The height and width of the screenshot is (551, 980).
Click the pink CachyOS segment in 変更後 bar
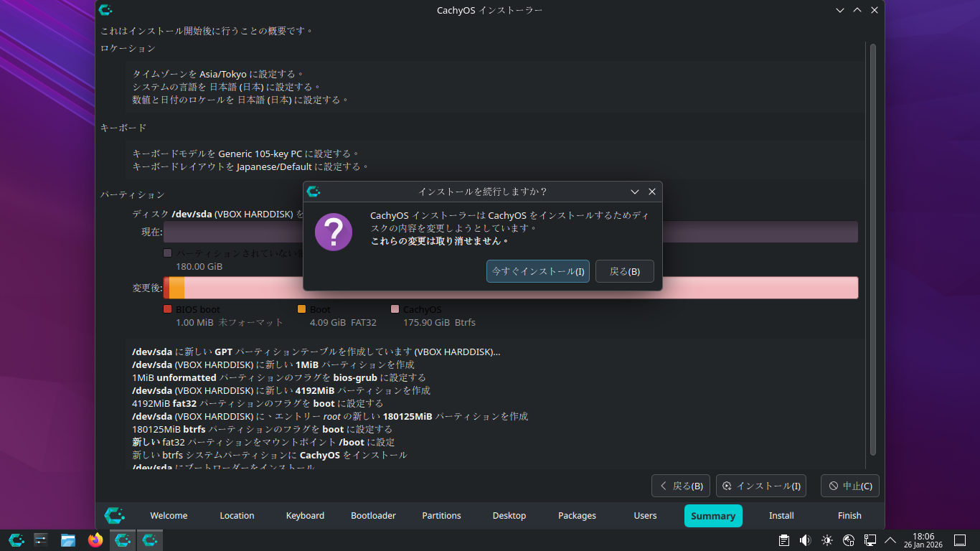click(521, 288)
